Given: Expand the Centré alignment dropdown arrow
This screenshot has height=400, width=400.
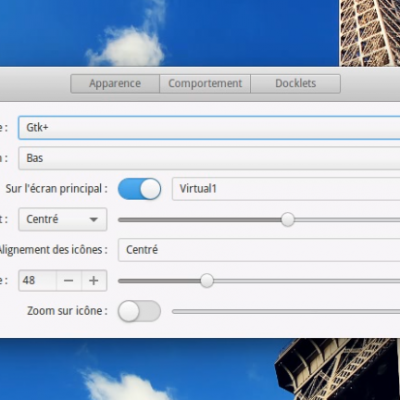Looking at the screenshot, I should point(94,219).
